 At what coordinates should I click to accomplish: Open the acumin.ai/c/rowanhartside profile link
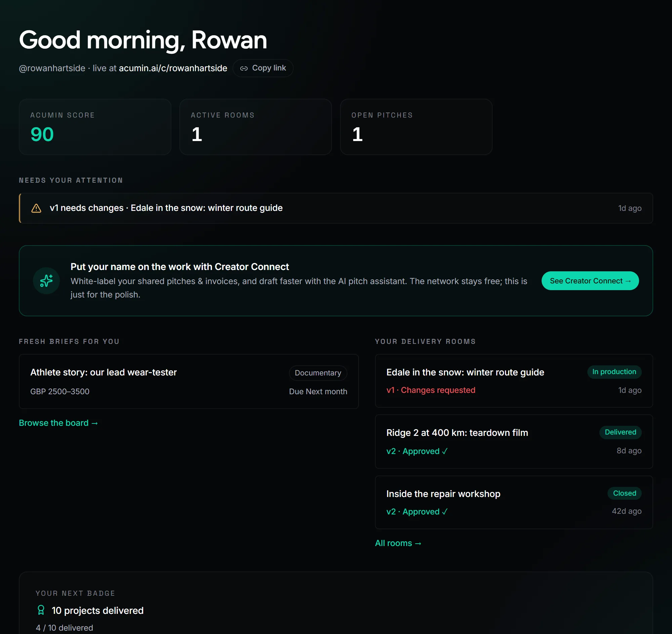pyautogui.click(x=173, y=68)
